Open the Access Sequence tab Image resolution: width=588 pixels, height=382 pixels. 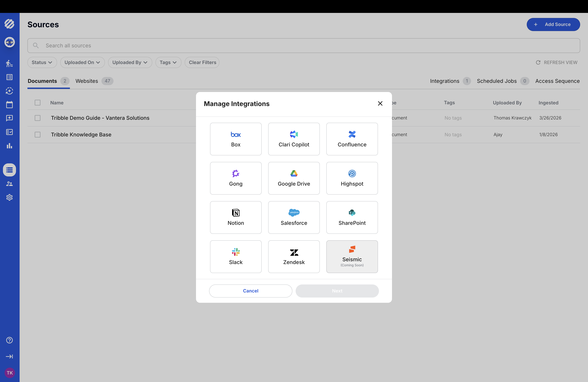557,81
